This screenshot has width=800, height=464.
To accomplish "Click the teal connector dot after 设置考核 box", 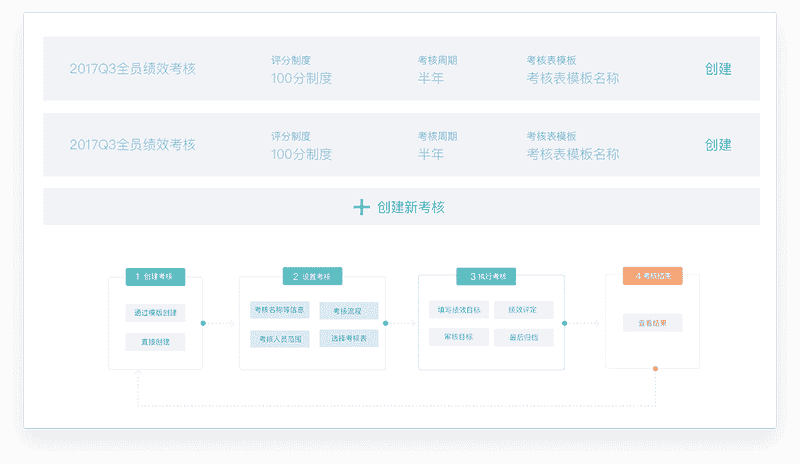I will [x=385, y=323].
